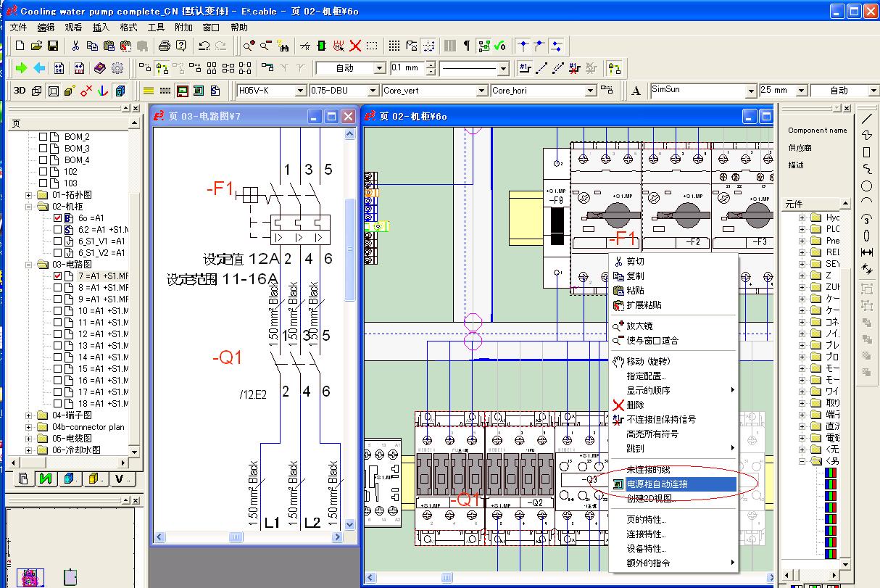Open the 插入 menu

(x=101, y=28)
